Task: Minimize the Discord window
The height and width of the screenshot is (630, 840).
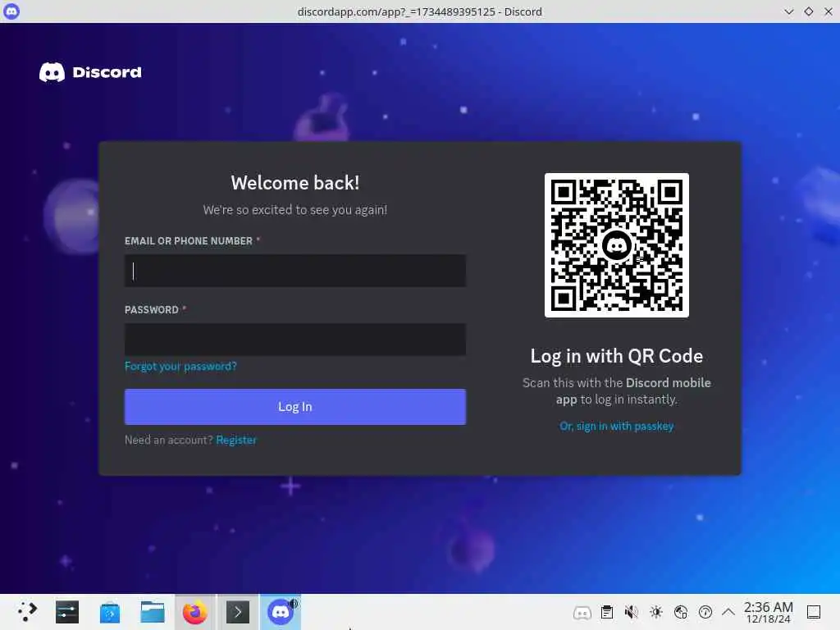Action: coord(788,11)
